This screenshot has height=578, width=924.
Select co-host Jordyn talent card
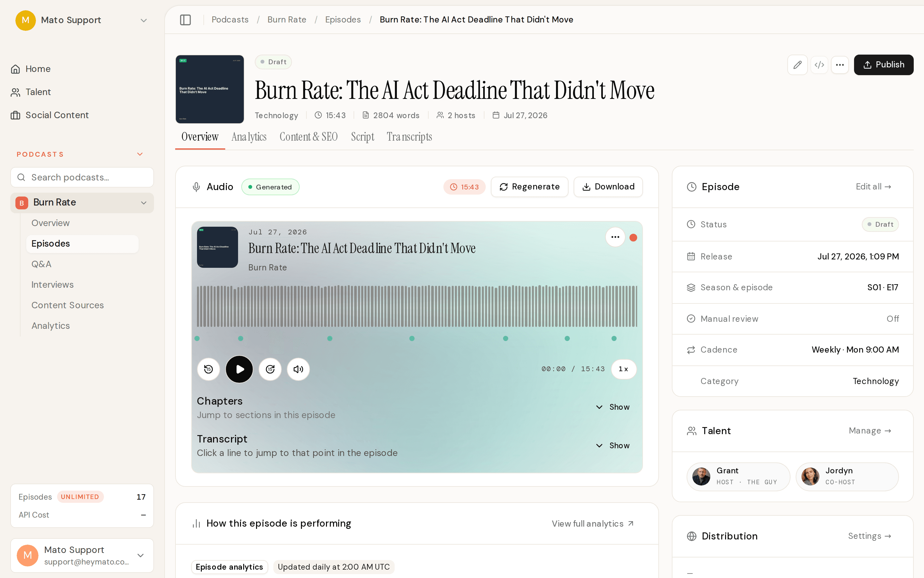[x=847, y=477]
